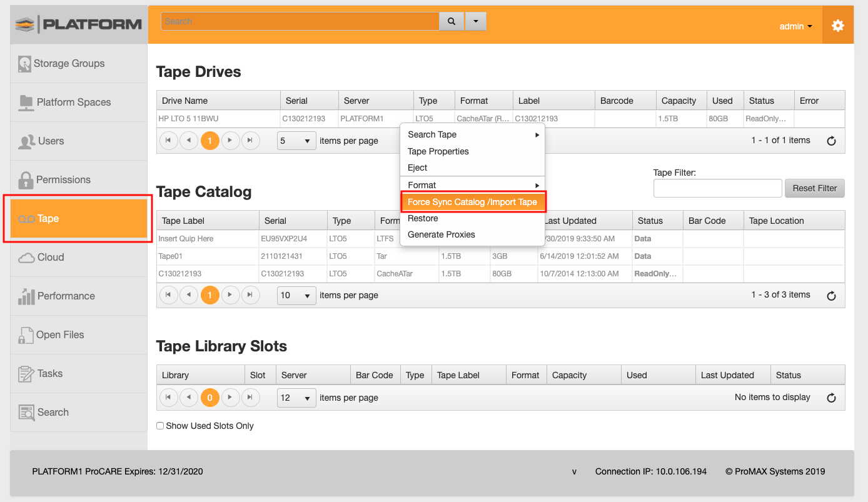868x502 pixels.
Task: Go to last page of Tape Library Slots
Action: pos(250,397)
